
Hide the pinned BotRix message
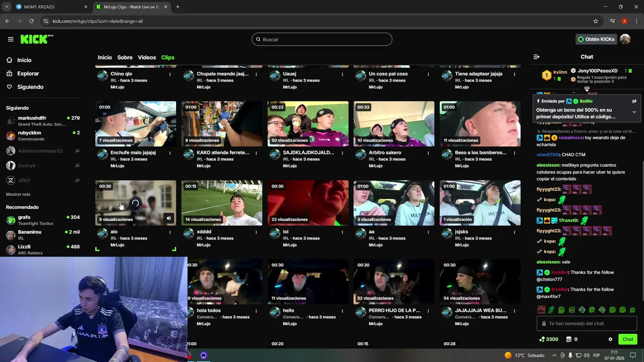634,101
